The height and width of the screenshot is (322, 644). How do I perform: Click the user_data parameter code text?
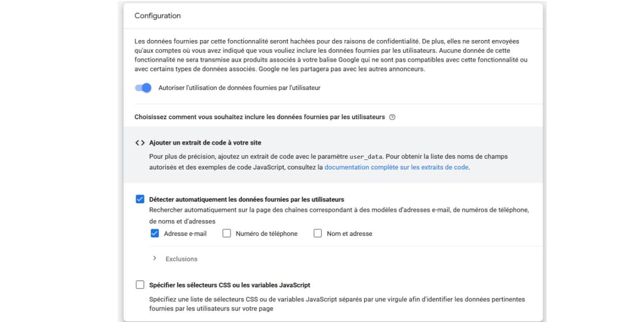[366, 157]
